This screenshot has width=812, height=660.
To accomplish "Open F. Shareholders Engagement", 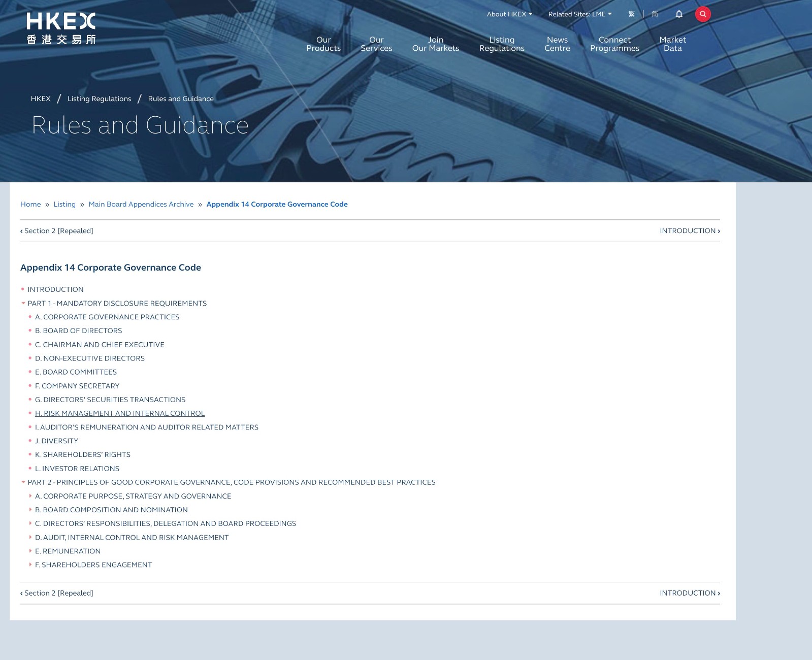I will 93,565.
